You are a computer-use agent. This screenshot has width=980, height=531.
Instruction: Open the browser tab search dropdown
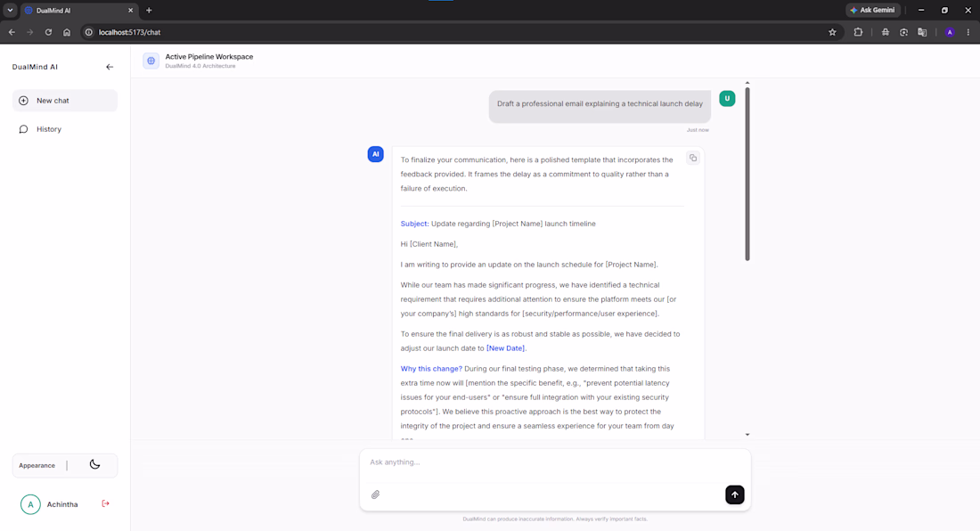(10, 10)
